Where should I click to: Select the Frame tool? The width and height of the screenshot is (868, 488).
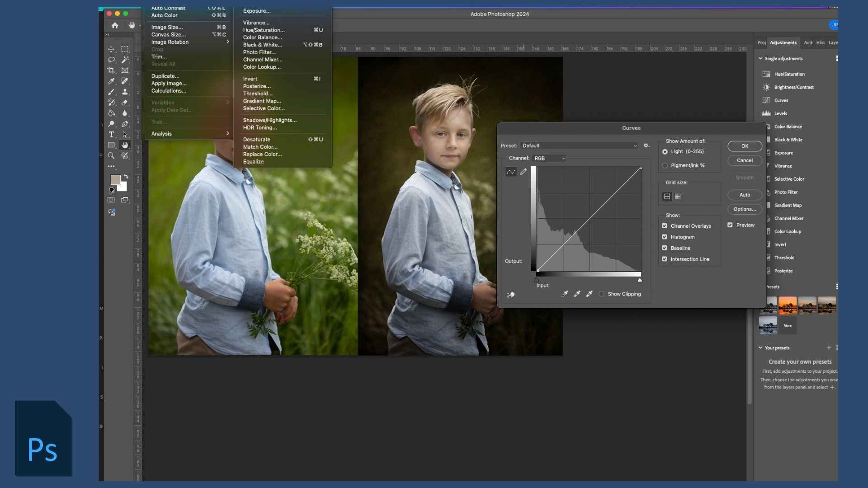pyautogui.click(x=125, y=70)
